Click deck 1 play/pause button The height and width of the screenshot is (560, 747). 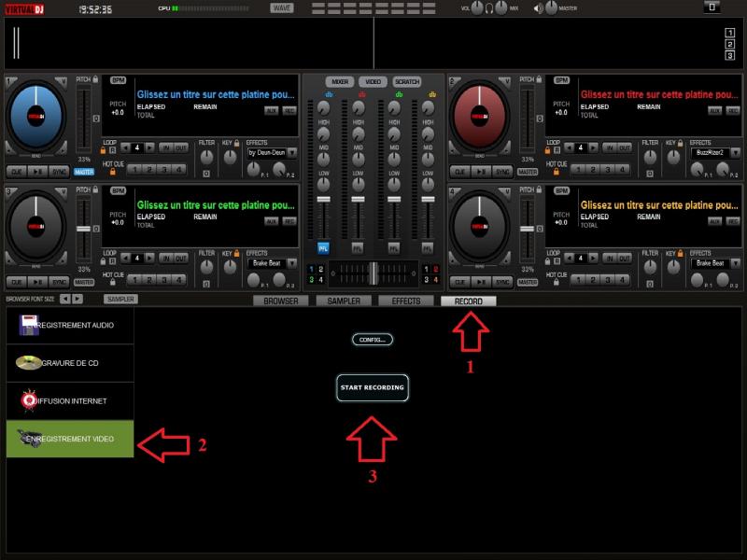(37, 172)
